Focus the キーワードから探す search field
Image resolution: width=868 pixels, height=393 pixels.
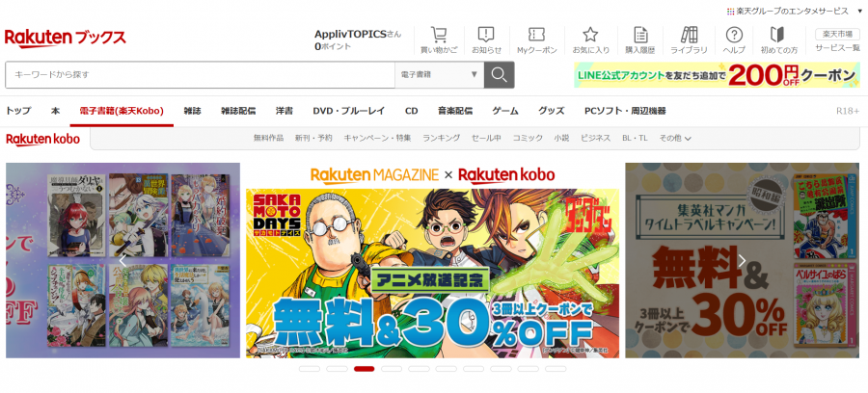200,74
